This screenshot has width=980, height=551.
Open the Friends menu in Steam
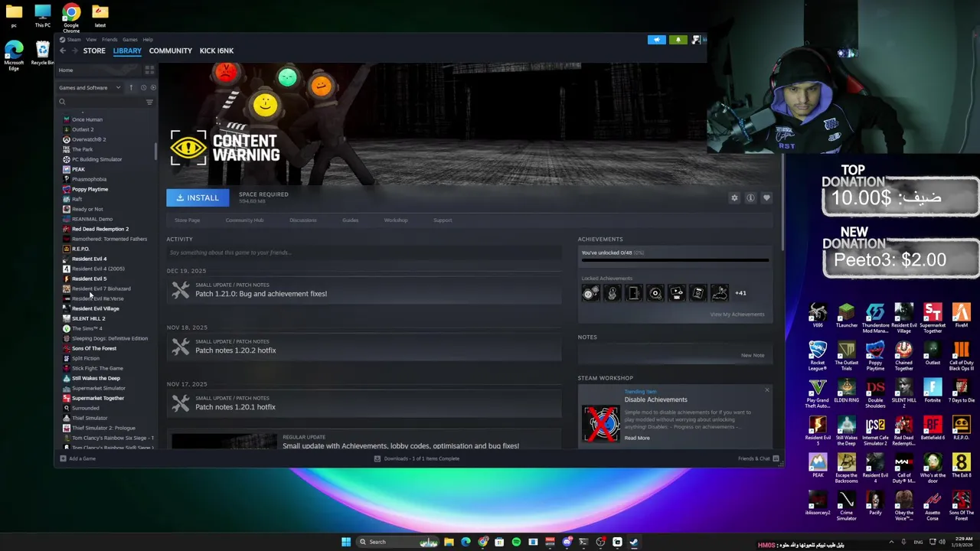(x=109, y=40)
